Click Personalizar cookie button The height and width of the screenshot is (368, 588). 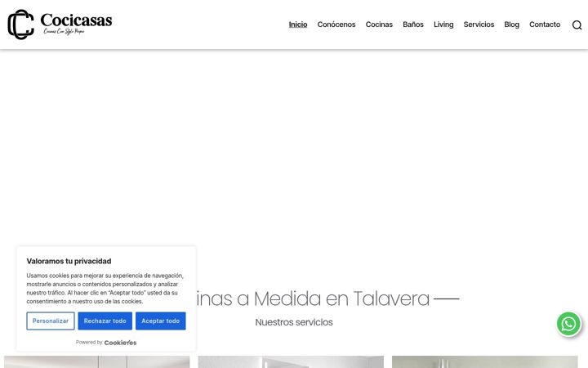tap(51, 321)
